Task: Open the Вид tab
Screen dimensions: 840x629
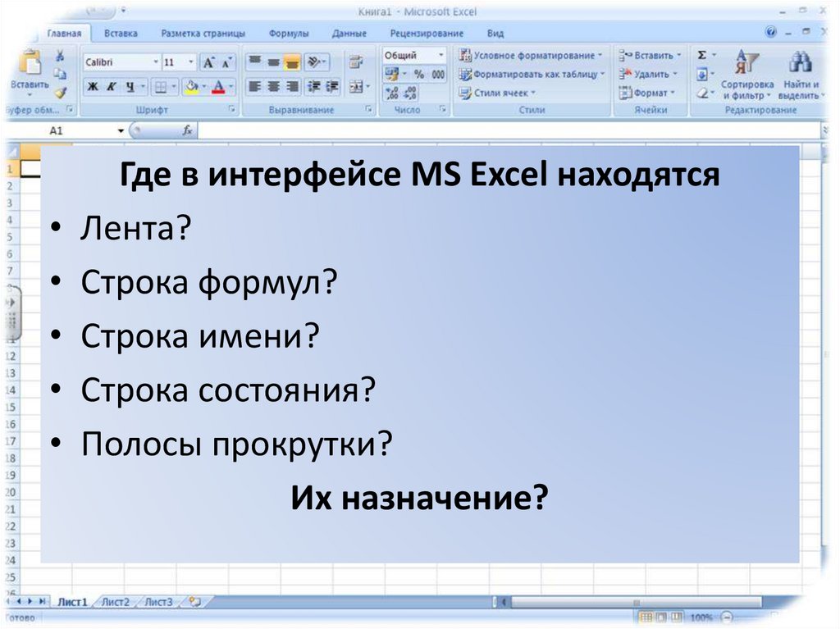Action: coord(495,34)
